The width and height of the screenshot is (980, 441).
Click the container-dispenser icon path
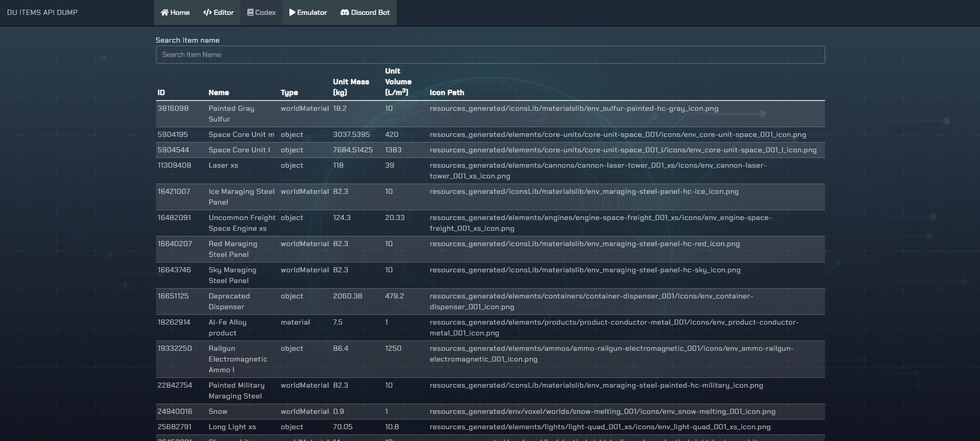[591, 301]
